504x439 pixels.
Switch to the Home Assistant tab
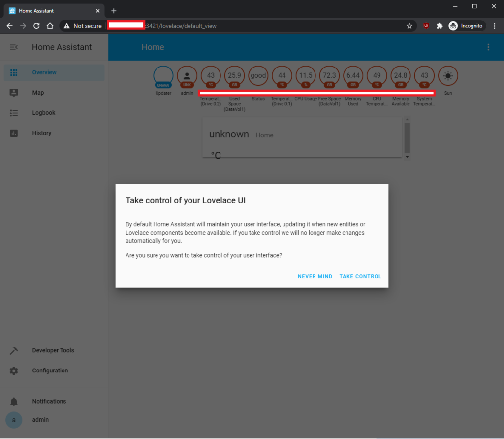54,11
